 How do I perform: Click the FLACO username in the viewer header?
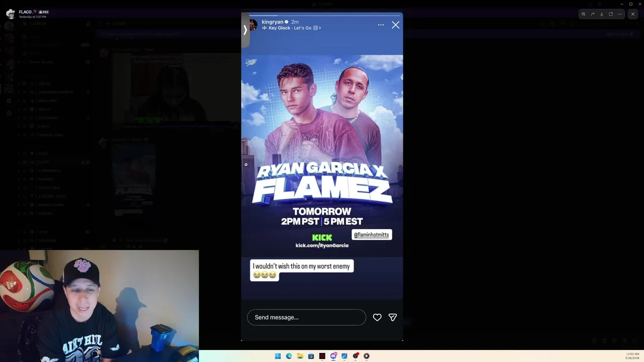[x=25, y=12]
